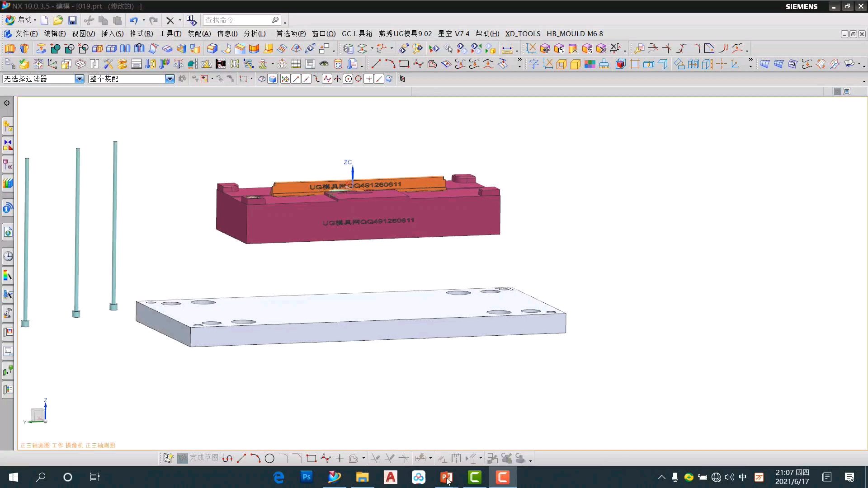Open the 插入(S) menu

[112, 34]
